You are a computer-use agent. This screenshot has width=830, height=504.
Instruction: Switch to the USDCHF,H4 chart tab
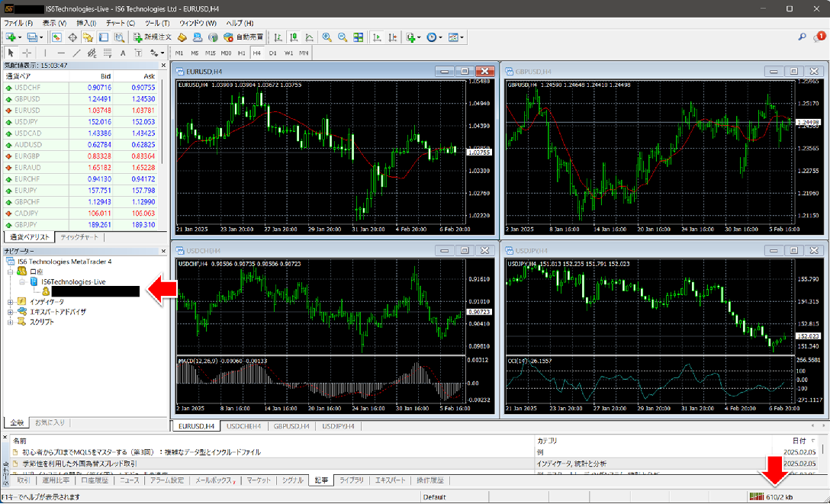click(x=243, y=426)
